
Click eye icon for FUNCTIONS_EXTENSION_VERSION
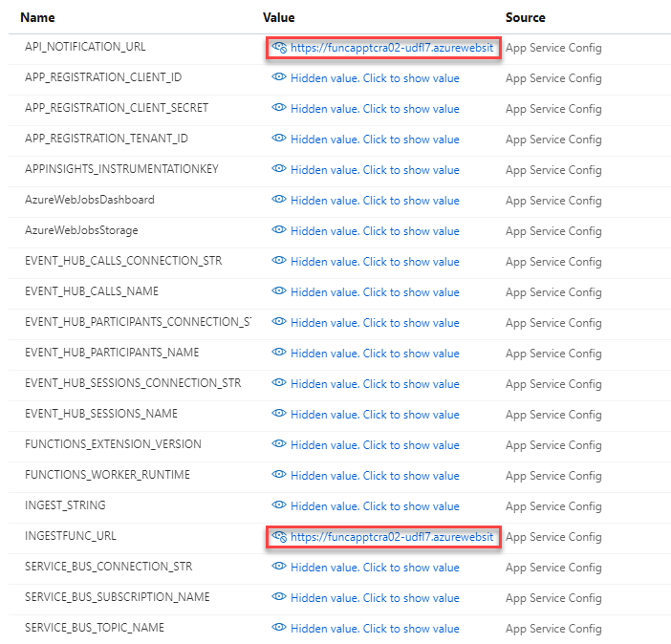(x=279, y=443)
